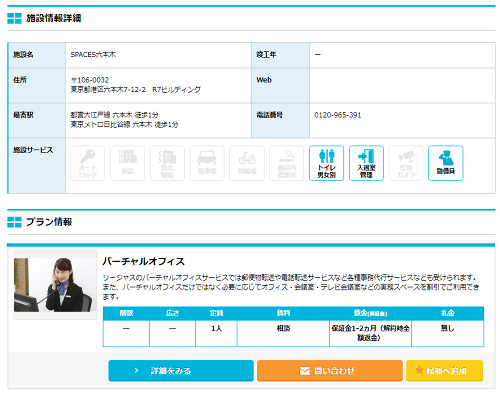Viewport: 500px width, 394px height.
Task: Click the 住所 label cell
Action: [37, 86]
